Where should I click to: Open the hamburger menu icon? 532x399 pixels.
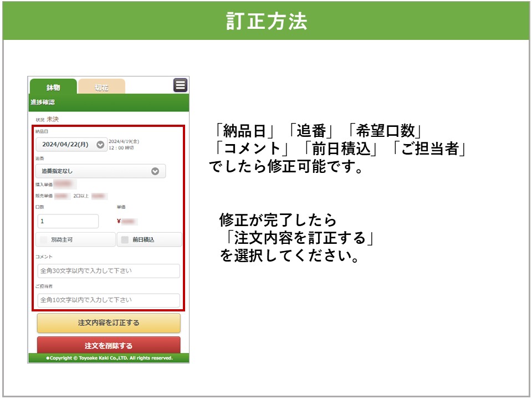180,85
